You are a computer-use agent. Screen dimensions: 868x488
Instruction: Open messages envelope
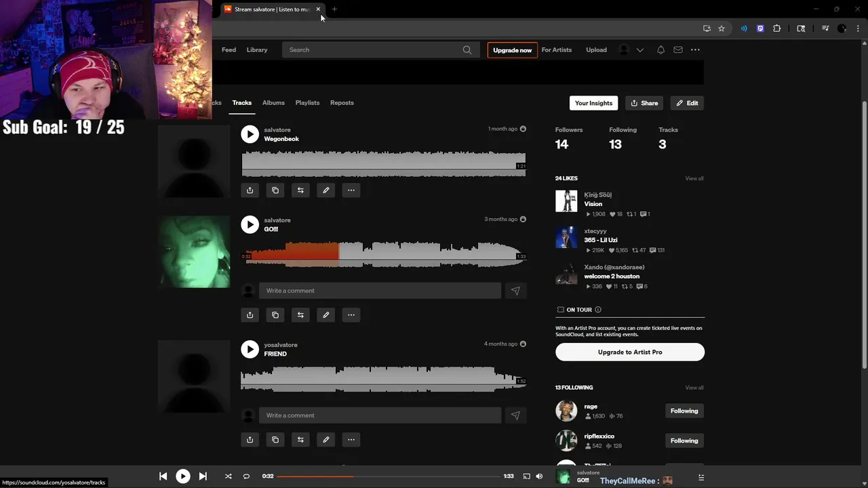(x=678, y=50)
